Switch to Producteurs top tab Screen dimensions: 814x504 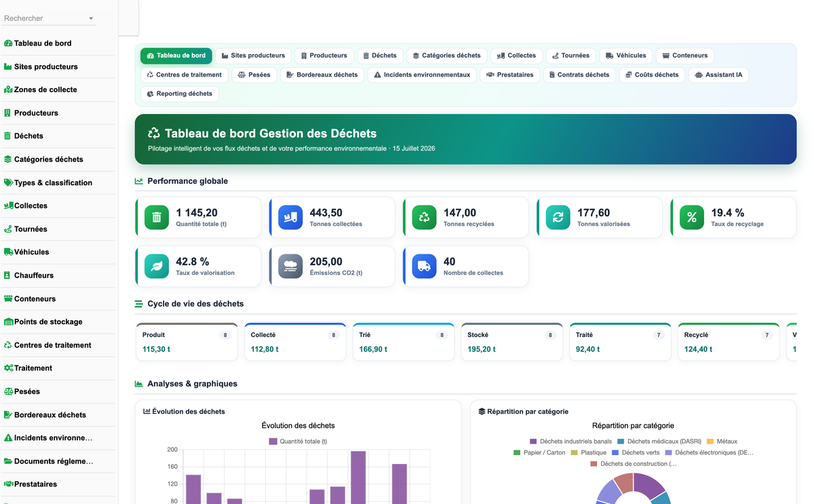pos(324,56)
